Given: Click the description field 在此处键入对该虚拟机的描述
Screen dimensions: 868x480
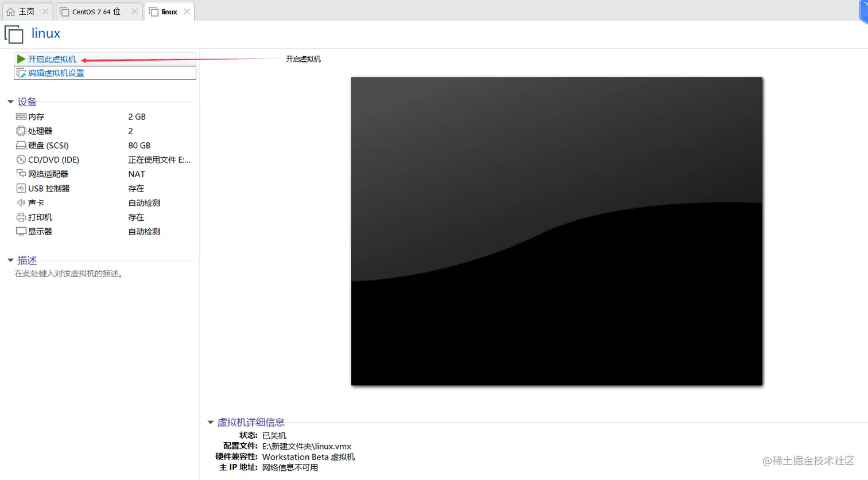Looking at the screenshot, I should coord(69,274).
